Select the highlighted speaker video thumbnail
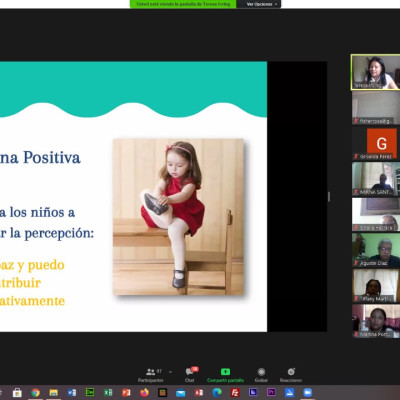Viewport: 400px width, 400px height. (x=375, y=72)
